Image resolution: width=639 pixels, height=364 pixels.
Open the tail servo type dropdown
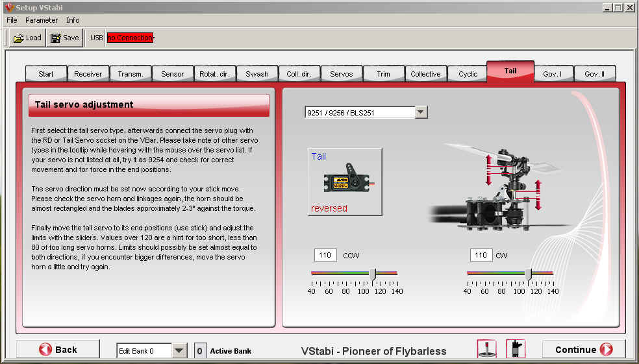coord(421,112)
